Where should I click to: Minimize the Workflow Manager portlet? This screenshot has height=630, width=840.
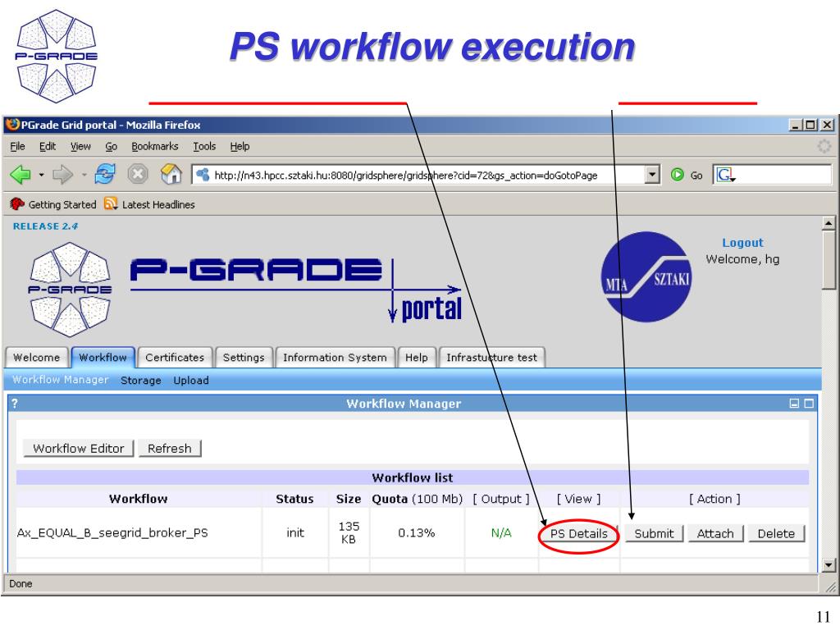click(794, 404)
